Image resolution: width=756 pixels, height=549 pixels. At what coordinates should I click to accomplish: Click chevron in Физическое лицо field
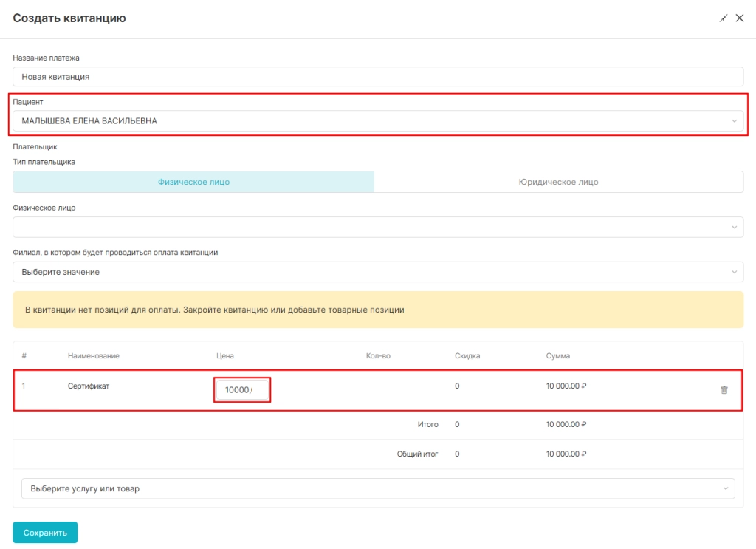pyautogui.click(x=734, y=228)
